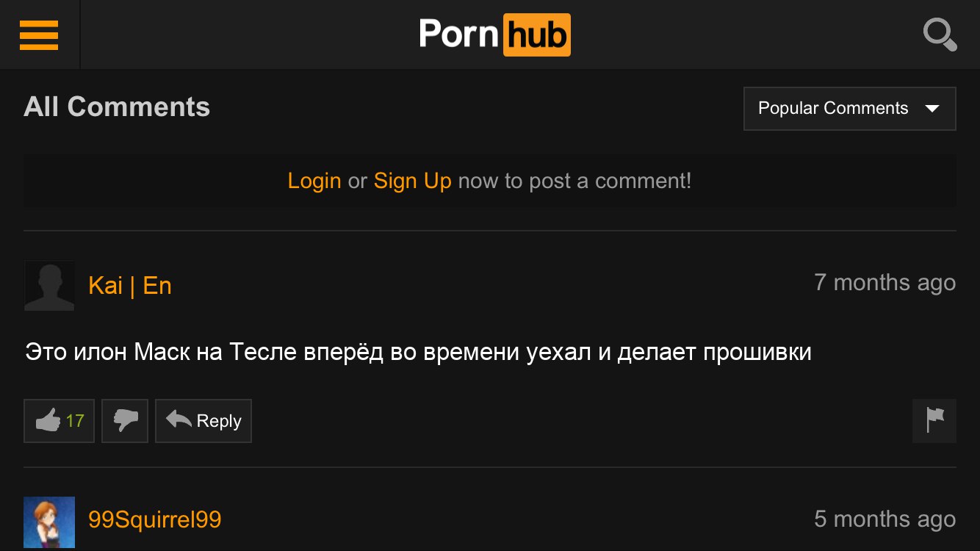Image resolution: width=980 pixels, height=551 pixels.
Task: Open 99Squirrel99's avatar picture
Action: click(x=49, y=522)
